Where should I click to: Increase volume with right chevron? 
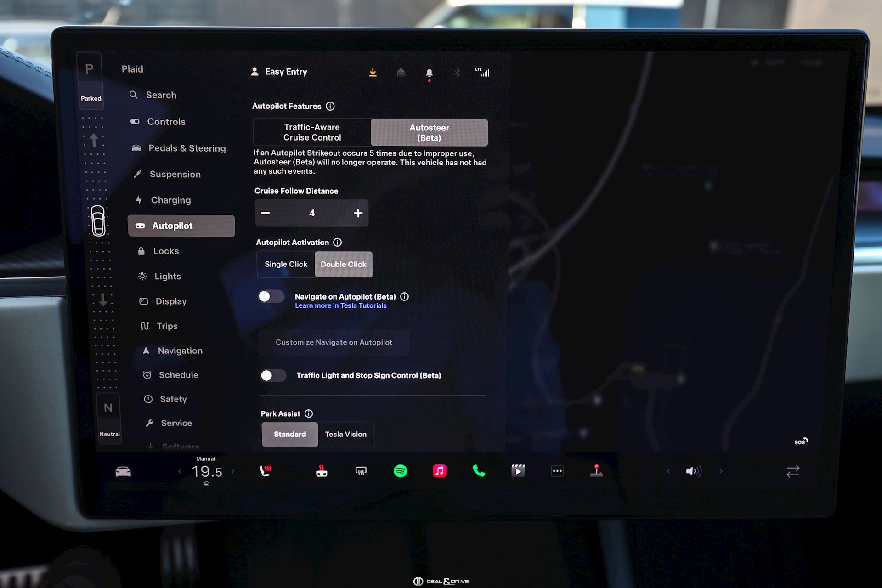tap(721, 471)
